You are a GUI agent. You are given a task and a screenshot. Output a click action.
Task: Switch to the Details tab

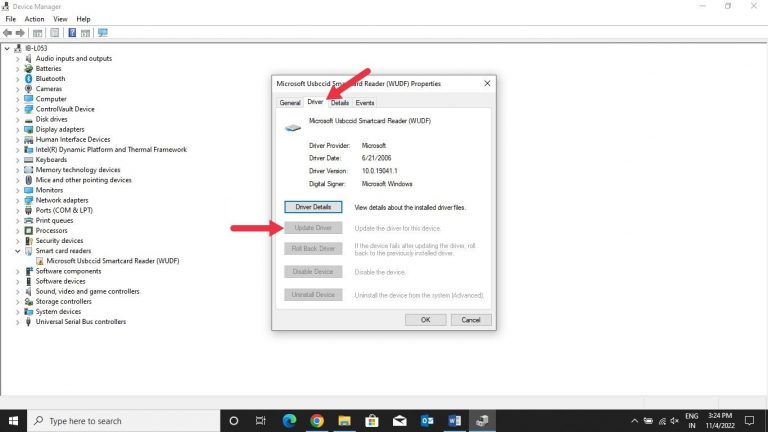coord(340,102)
